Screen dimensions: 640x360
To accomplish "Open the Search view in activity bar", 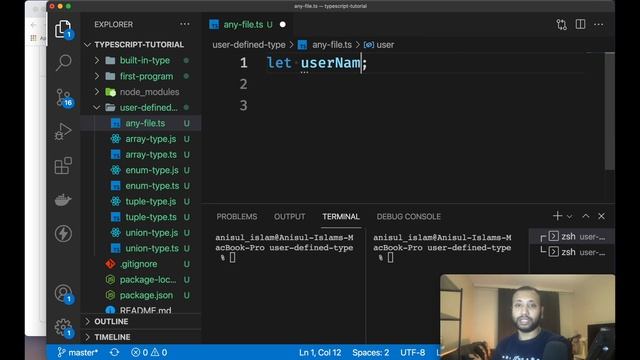I will click(x=63, y=62).
